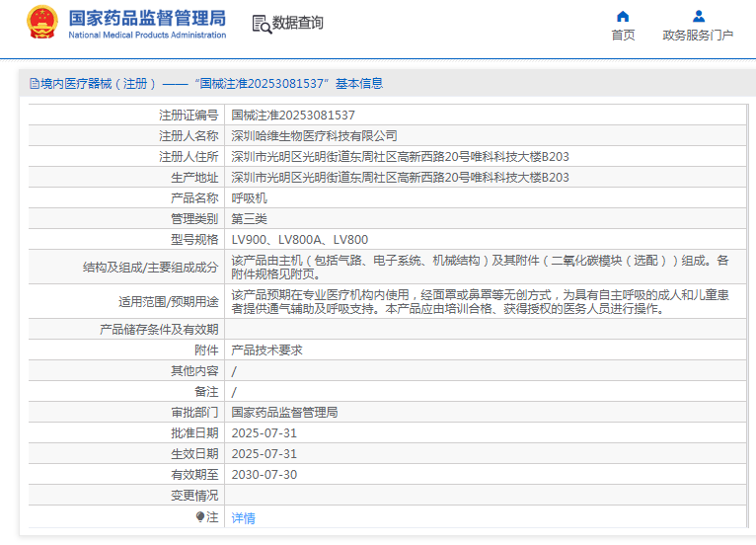
Task: Click the 批准日期 row label
Action: (x=194, y=433)
